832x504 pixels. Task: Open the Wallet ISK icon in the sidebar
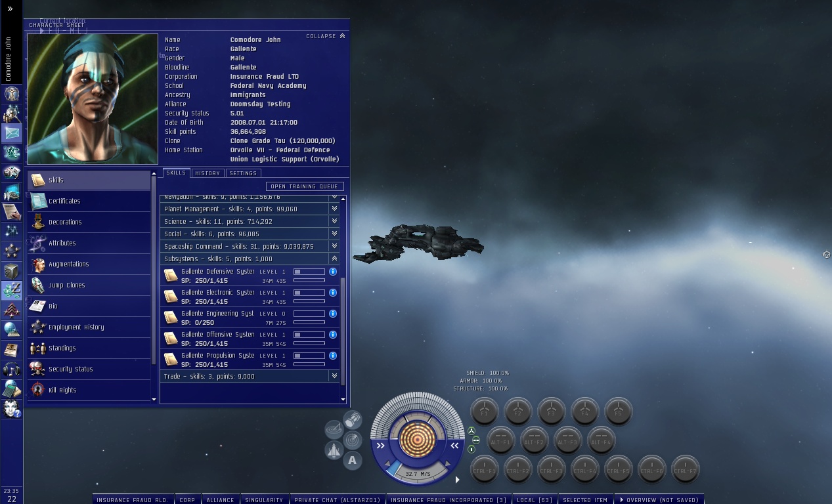point(11,290)
